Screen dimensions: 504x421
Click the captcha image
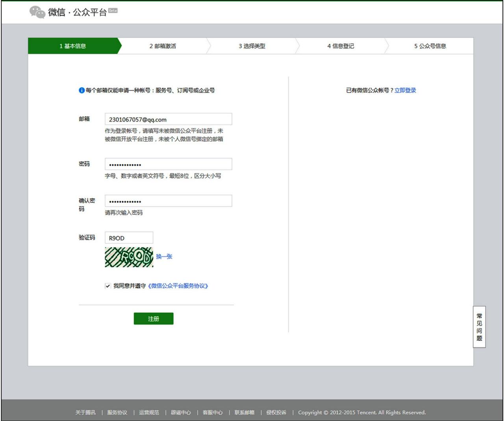tap(129, 257)
